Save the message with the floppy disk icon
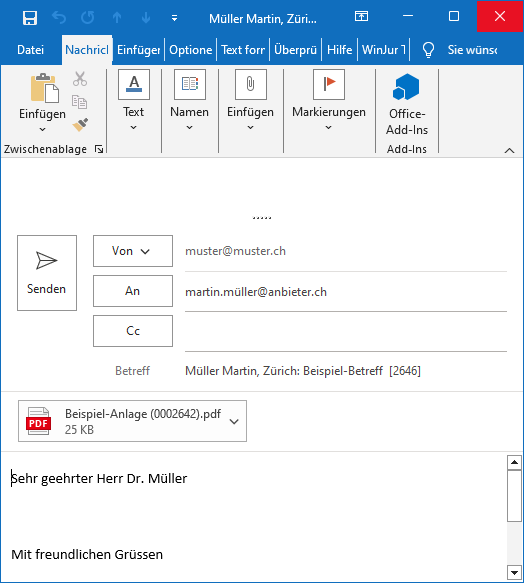Viewport: 524px width, 583px height. point(30,17)
